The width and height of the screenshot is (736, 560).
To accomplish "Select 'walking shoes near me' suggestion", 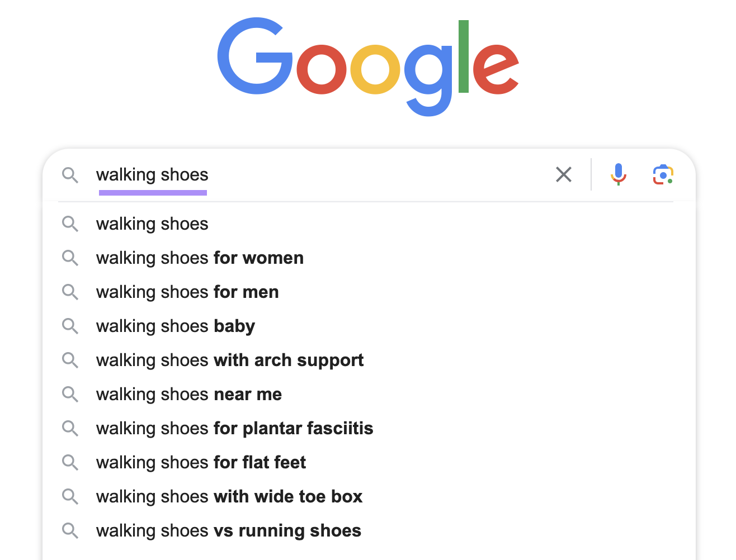I will (x=189, y=394).
